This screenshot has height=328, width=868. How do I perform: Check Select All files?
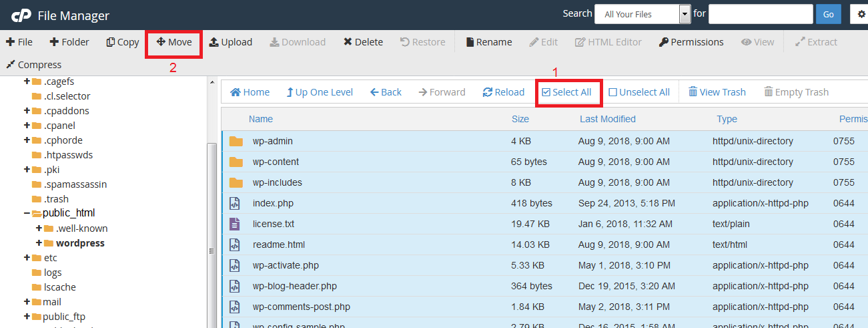566,92
